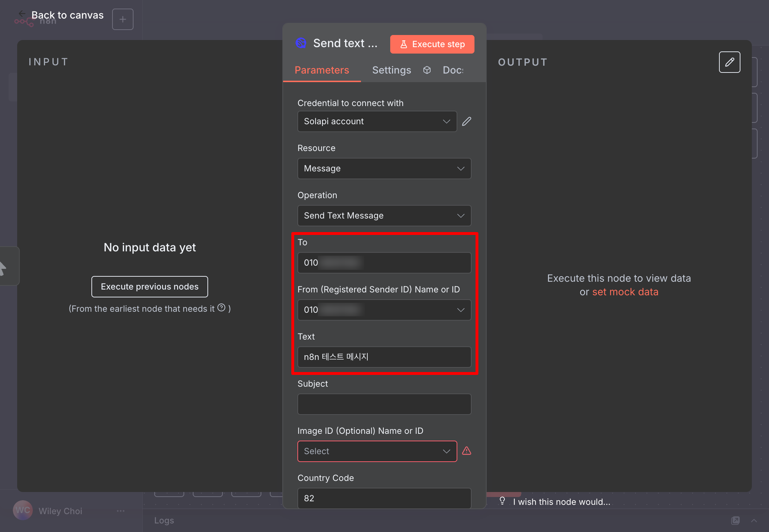769x532 pixels.
Task: Click the help question mark icon
Action: click(221, 307)
